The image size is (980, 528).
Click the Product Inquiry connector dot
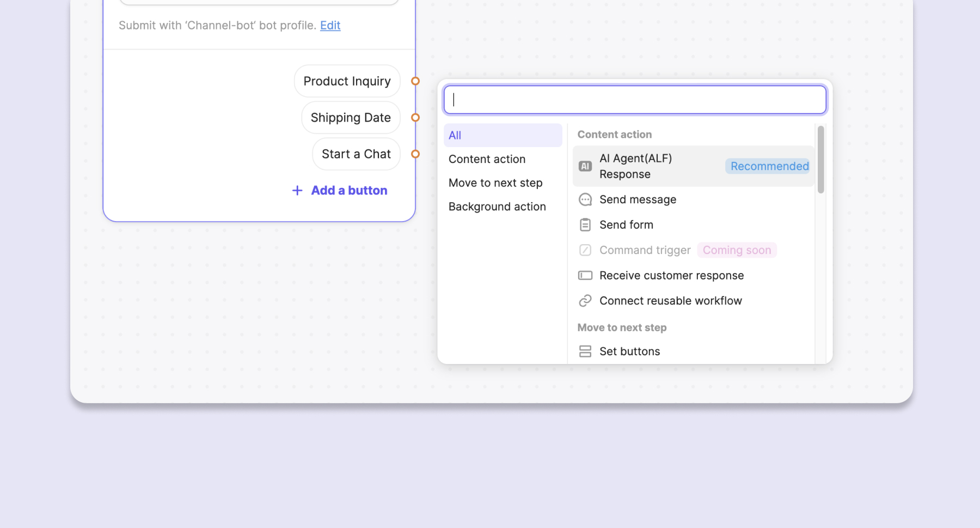[415, 81]
